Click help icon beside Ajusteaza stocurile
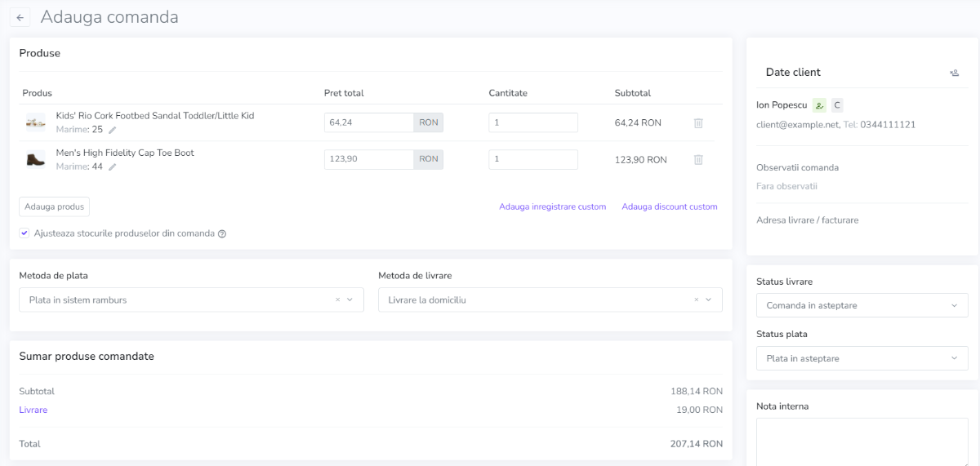980x466 pixels. 222,233
